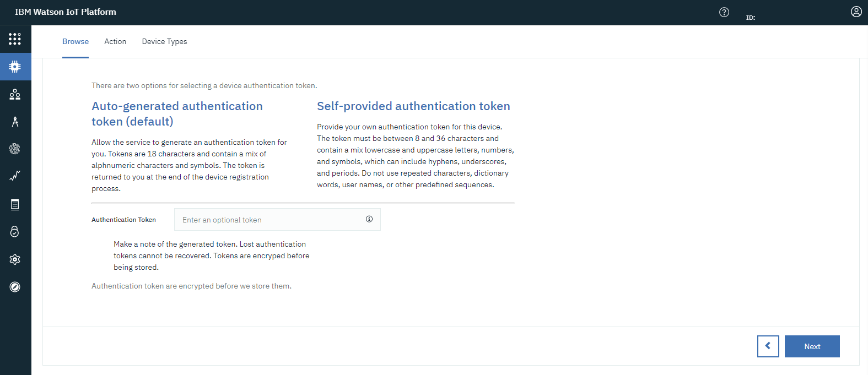
Task: Go back with the left chevron button
Action: pos(768,346)
